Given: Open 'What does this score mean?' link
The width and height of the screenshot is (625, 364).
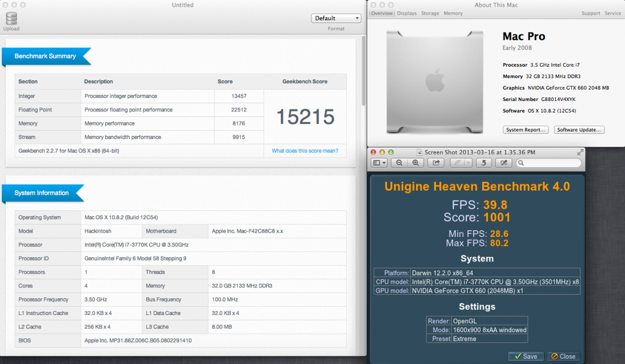Looking at the screenshot, I should [305, 151].
